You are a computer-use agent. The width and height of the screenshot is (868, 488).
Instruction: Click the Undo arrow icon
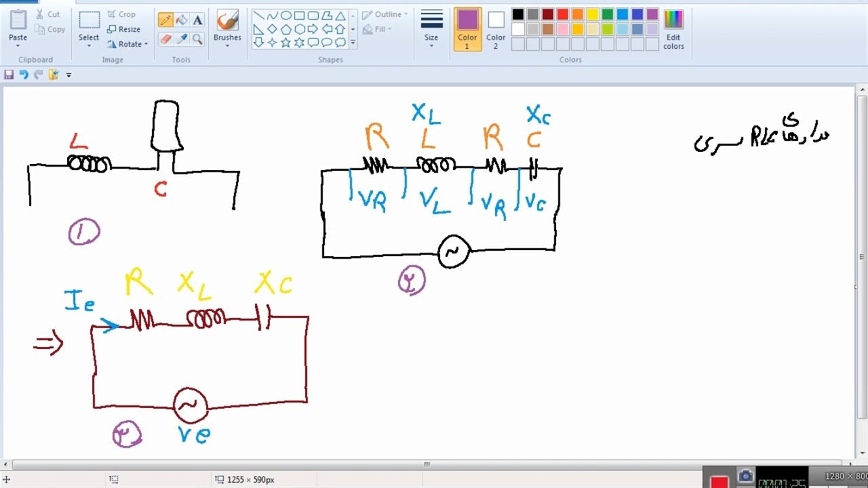pos(24,75)
